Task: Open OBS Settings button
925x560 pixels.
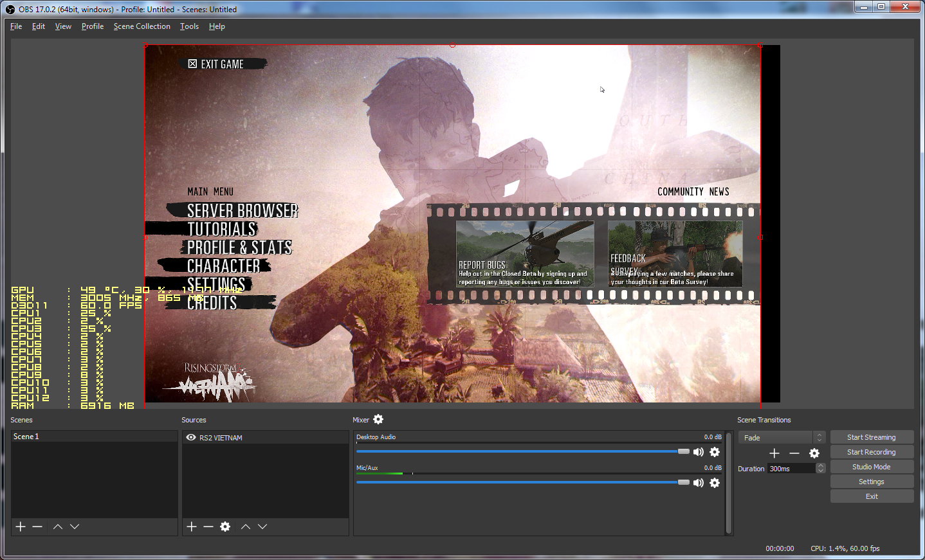Action: [872, 482]
